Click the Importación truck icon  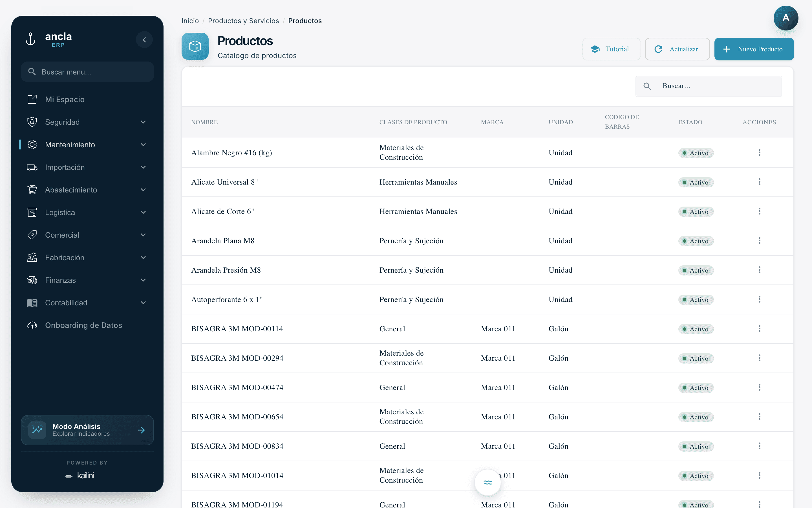(x=32, y=167)
